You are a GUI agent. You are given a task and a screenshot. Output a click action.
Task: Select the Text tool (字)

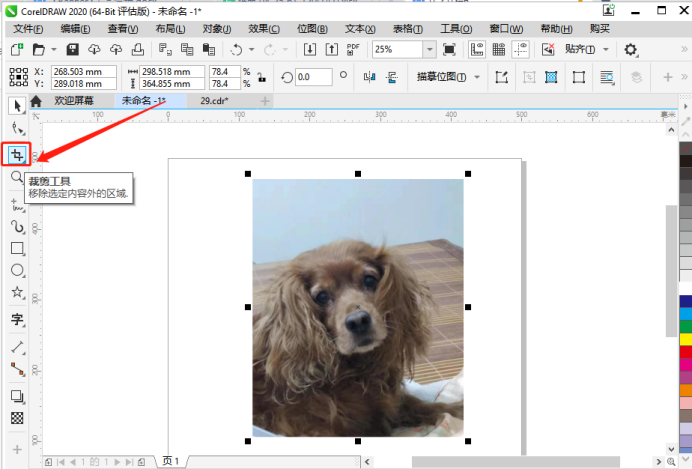click(17, 320)
